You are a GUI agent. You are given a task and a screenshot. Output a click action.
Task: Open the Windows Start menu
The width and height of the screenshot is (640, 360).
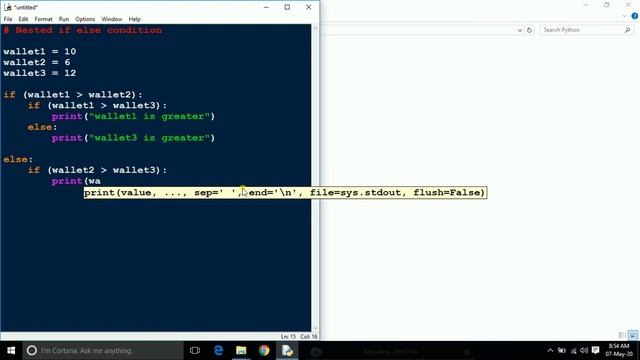[11, 351]
